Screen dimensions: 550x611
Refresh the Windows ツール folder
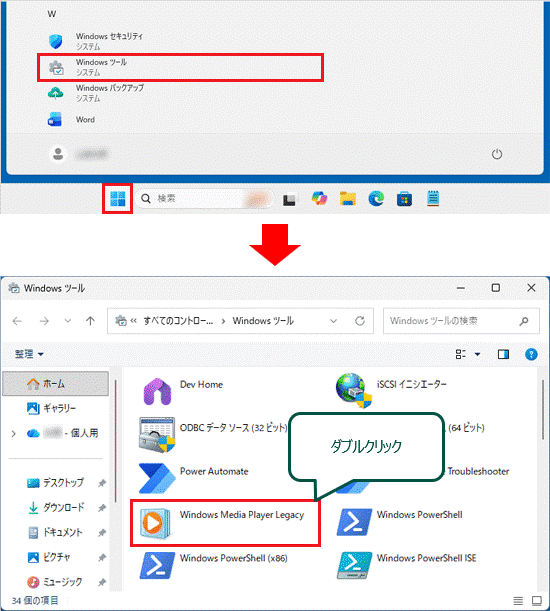point(360,321)
